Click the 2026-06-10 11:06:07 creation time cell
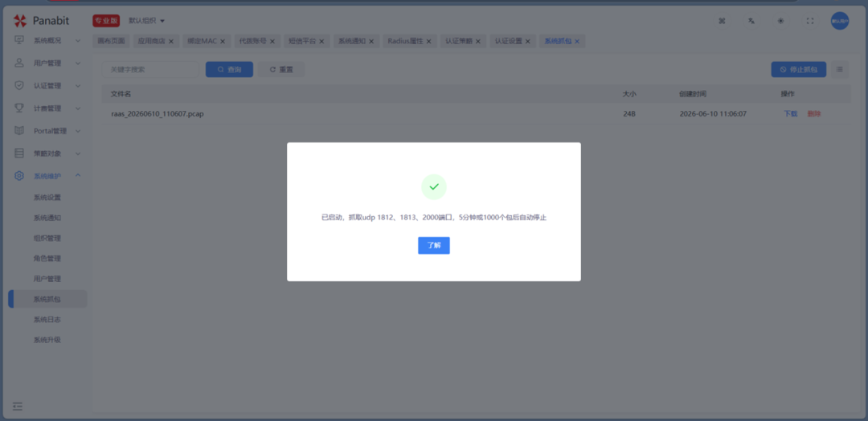The width and height of the screenshot is (868, 421). pyautogui.click(x=713, y=114)
